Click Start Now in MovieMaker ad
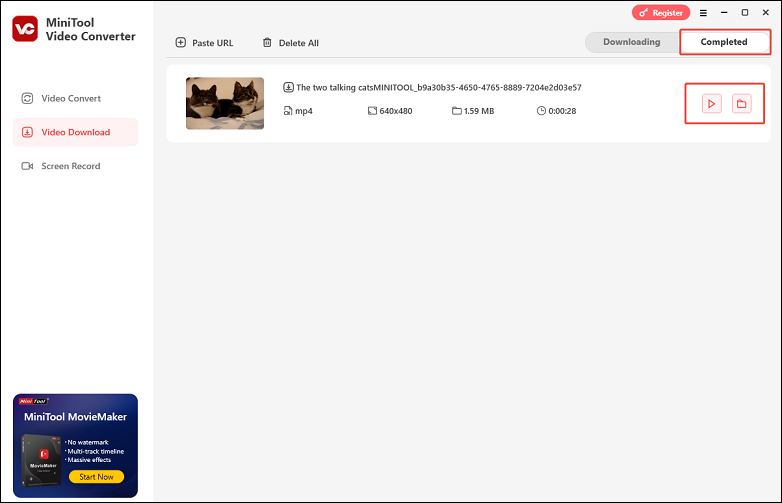Image resolution: width=782 pixels, height=503 pixels. [x=96, y=477]
